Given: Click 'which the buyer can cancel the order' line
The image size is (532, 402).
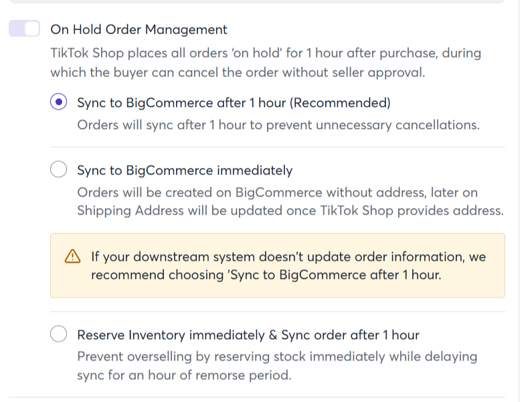Looking at the screenshot, I should tap(238, 72).
